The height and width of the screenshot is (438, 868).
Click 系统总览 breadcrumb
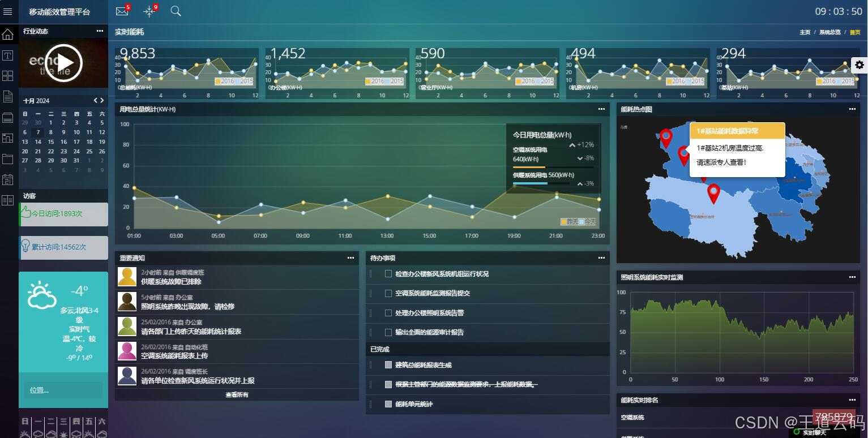(829, 32)
